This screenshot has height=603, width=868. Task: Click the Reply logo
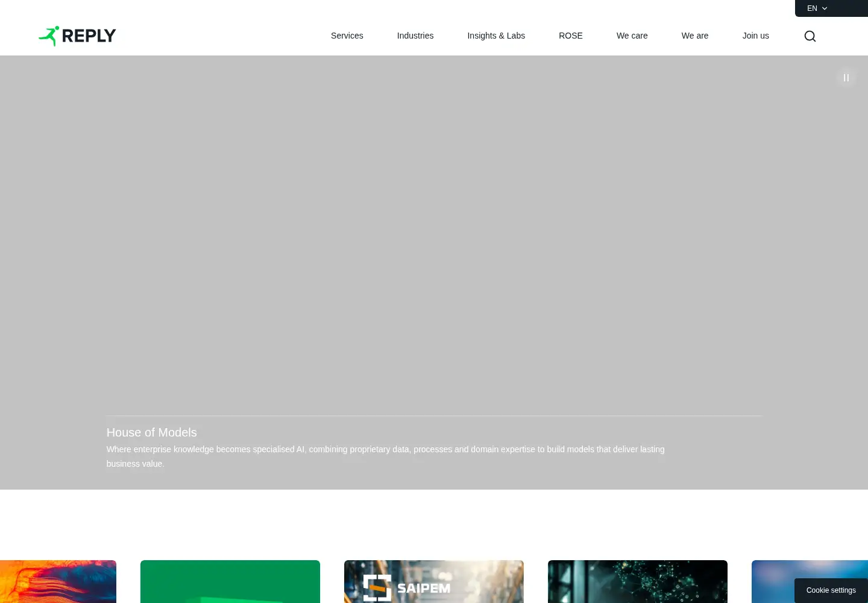(77, 36)
